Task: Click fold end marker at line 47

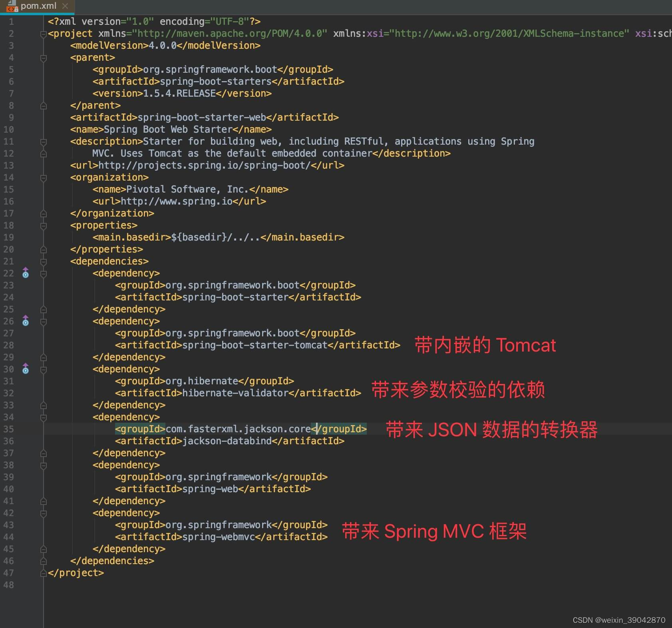Action: (44, 573)
